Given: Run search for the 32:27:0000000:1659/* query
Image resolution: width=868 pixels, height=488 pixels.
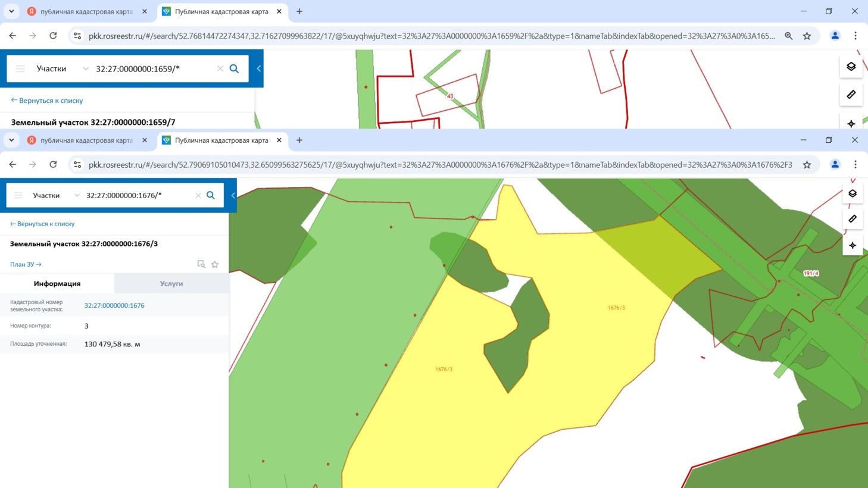Looking at the screenshot, I should point(234,68).
